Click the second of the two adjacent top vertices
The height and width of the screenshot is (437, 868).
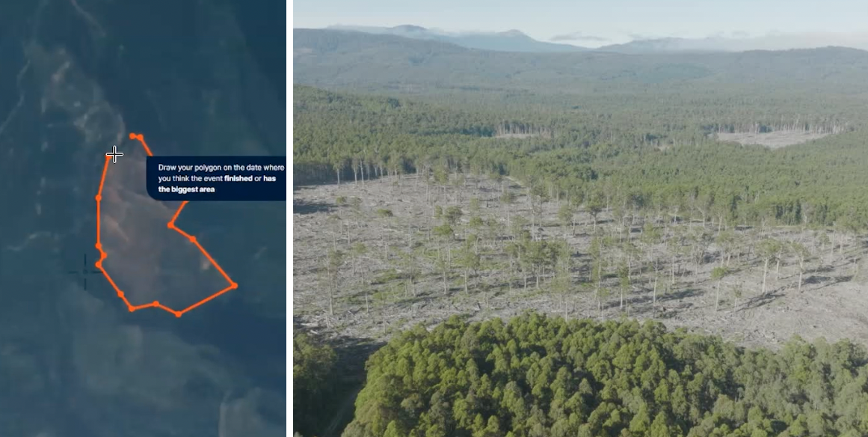click(140, 137)
